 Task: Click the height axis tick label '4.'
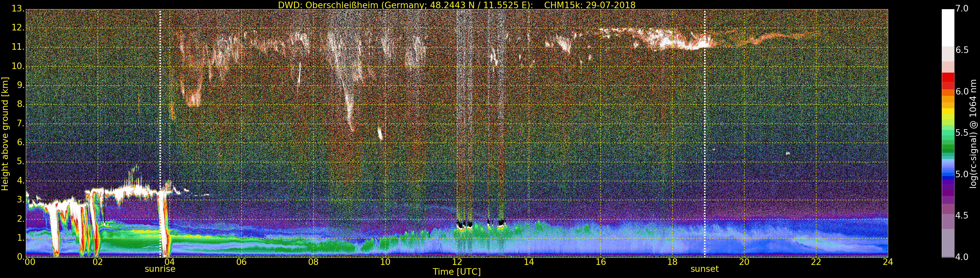point(21,181)
